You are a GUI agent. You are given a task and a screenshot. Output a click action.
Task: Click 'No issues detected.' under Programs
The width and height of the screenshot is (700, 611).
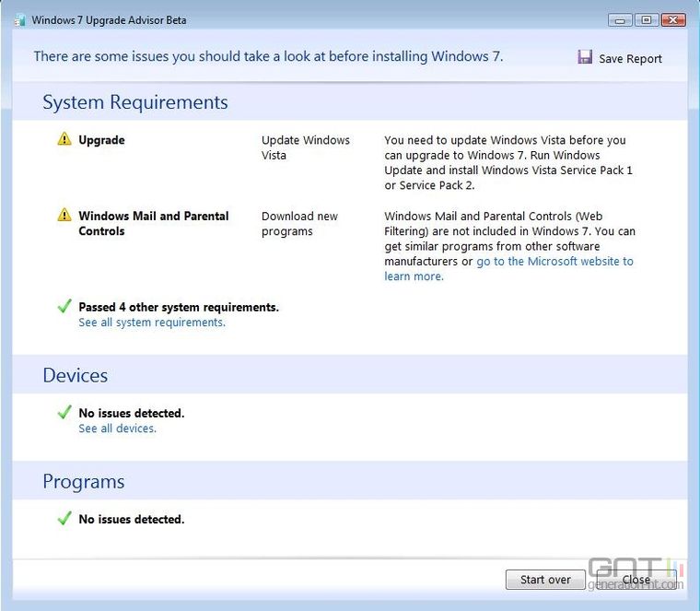point(131,519)
